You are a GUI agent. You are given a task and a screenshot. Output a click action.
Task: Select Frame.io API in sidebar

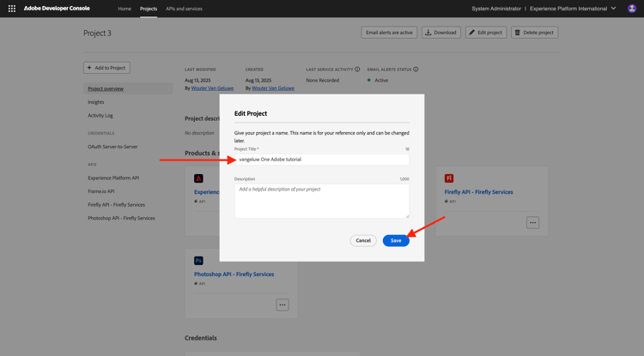101,191
